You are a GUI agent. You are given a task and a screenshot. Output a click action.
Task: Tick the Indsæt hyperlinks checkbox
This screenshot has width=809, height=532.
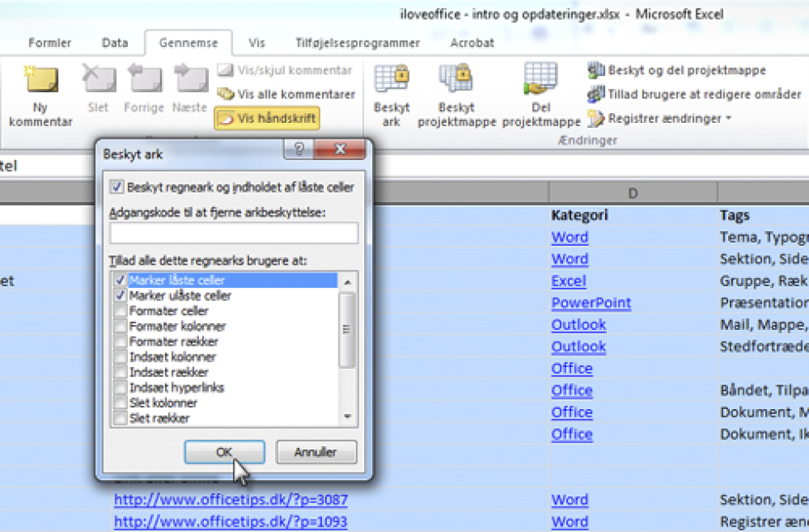tap(121, 388)
